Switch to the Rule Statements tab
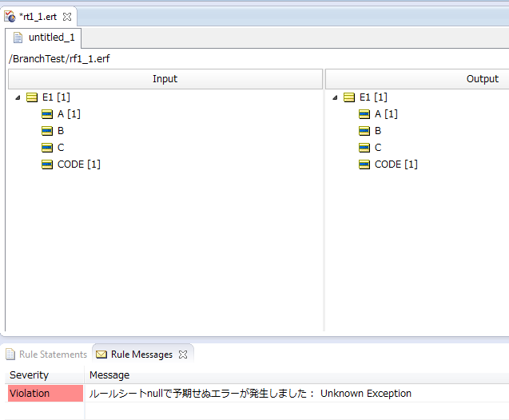 click(x=46, y=355)
